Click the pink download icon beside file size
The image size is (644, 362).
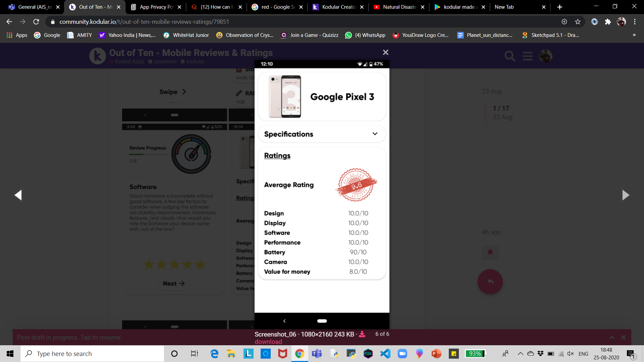click(x=362, y=334)
